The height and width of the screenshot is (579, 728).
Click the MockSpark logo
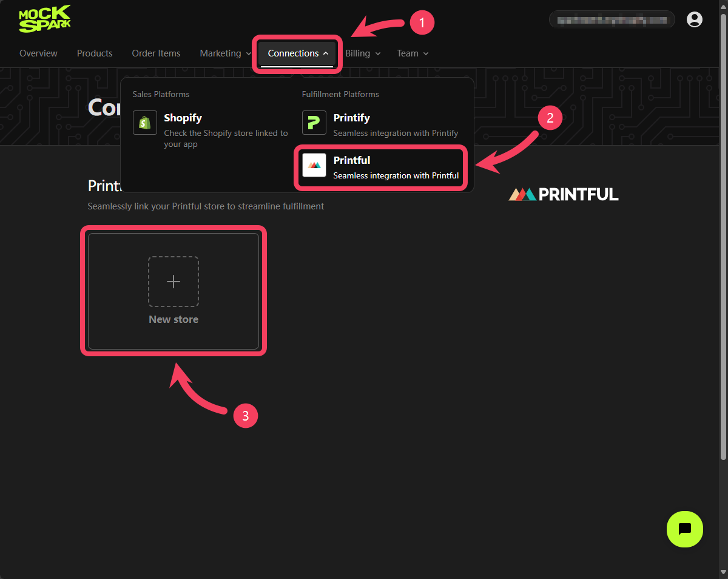pyautogui.click(x=45, y=19)
